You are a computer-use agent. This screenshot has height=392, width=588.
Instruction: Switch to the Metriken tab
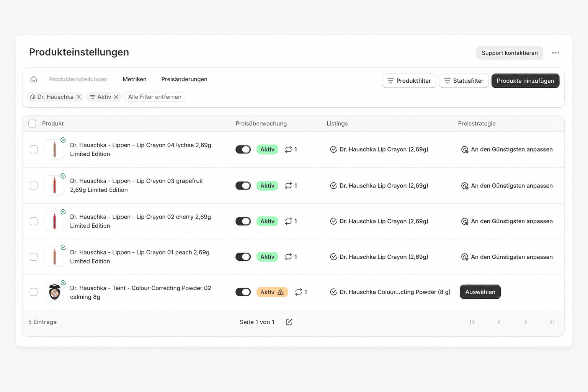click(134, 79)
